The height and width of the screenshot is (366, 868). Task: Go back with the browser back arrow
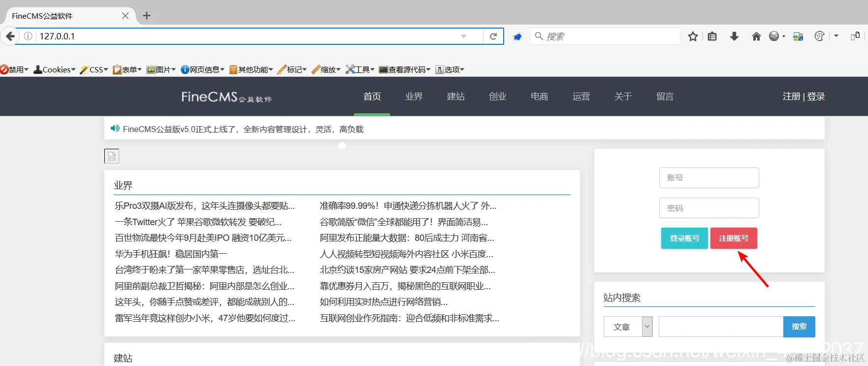coord(10,36)
